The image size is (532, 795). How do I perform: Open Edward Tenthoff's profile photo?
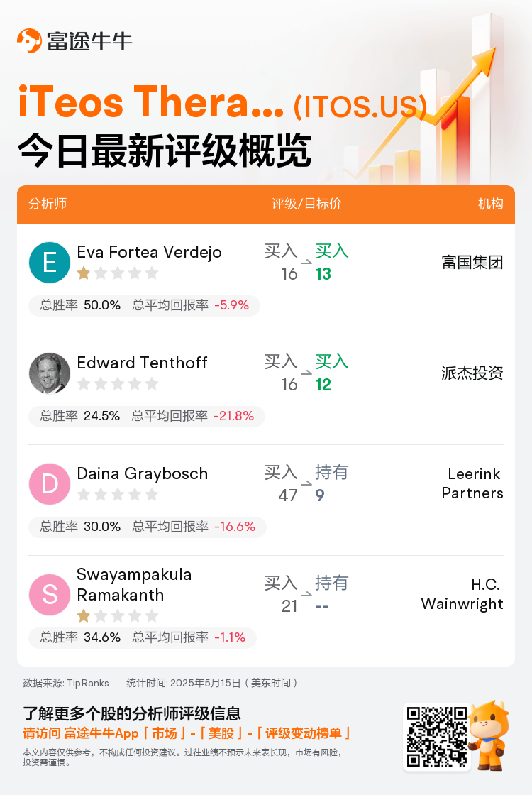[50, 373]
